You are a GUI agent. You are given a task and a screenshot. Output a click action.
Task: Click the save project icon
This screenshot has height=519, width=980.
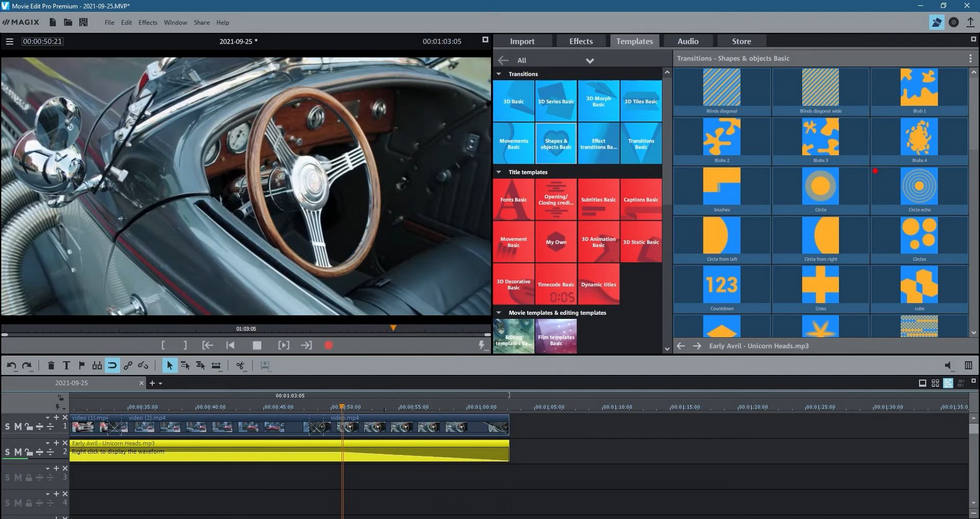(x=83, y=23)
